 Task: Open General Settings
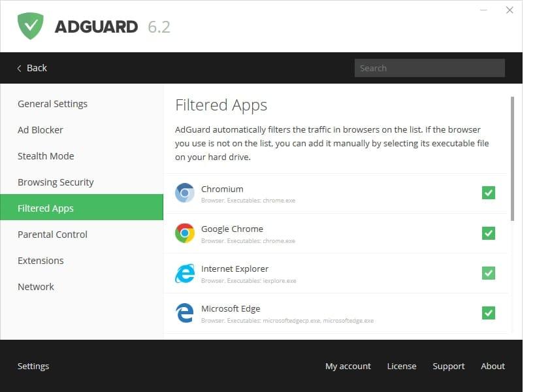pos(52,103)
